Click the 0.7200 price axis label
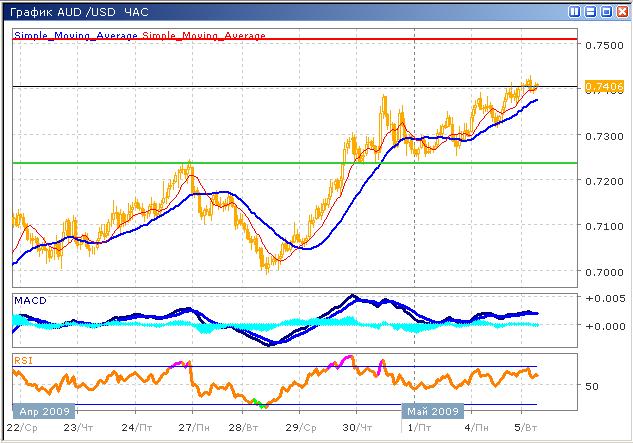Viewport: 633px width, 443px height. point(604,181)
